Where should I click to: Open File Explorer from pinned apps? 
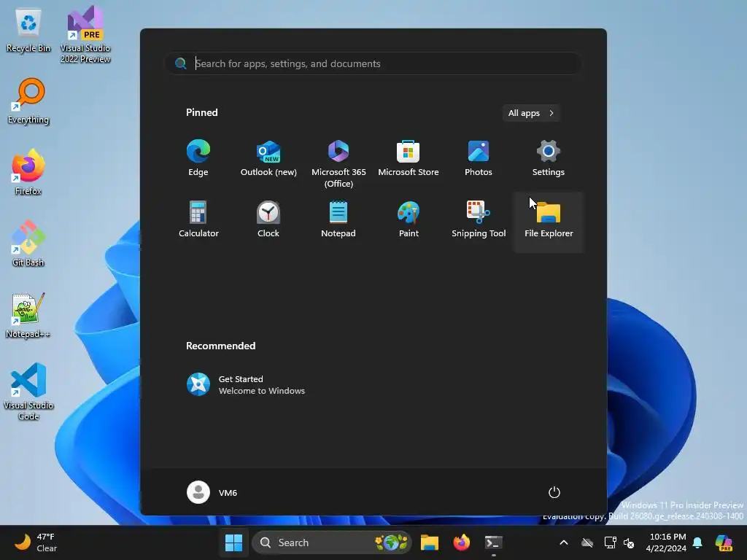549,222
